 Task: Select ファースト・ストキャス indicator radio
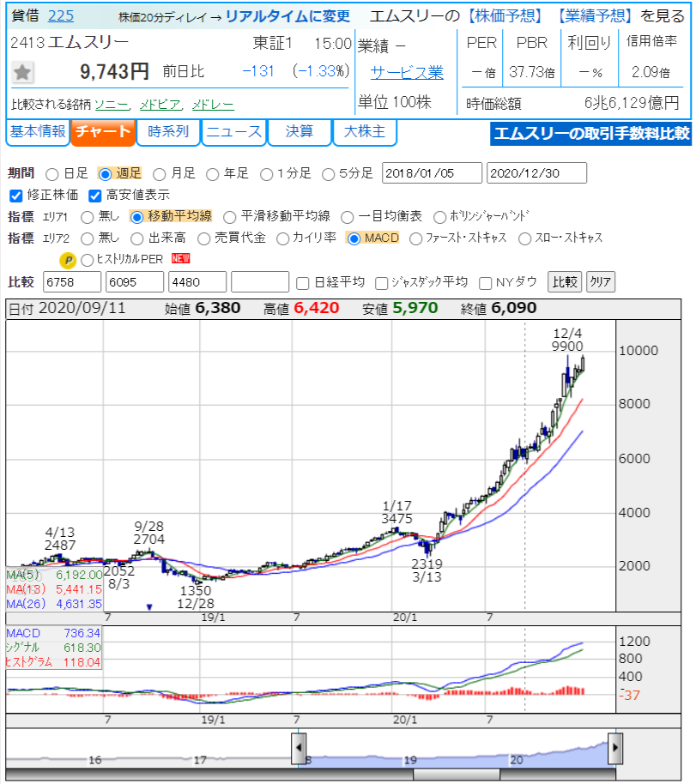click(x=416, y=238)
